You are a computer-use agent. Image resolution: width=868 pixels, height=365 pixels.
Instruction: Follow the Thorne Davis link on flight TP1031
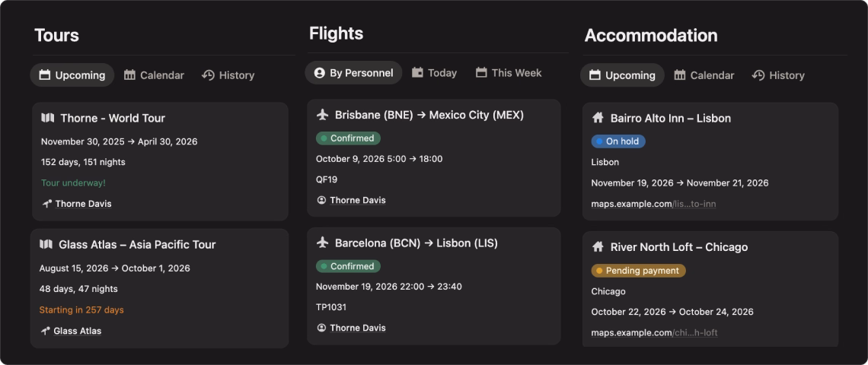point(358,328)
